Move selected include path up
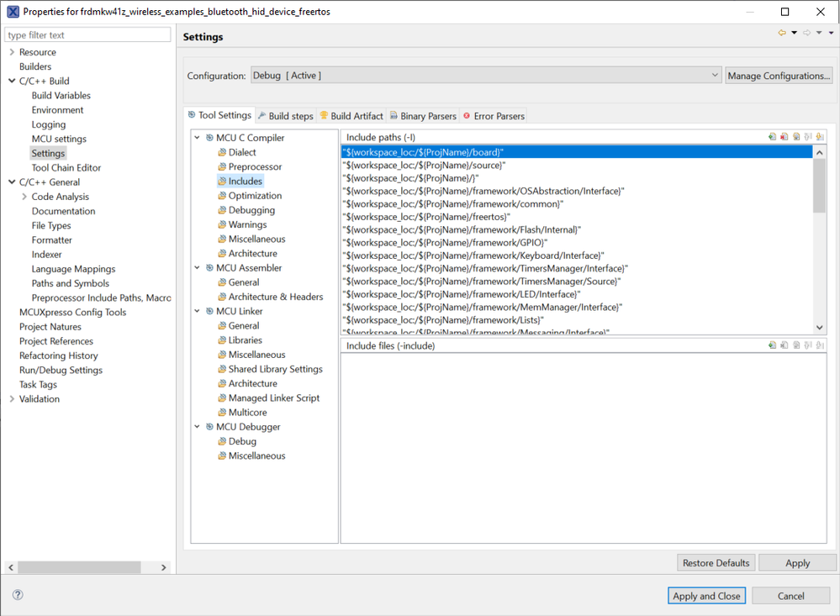The image size is (840, 616). click(808, 137)
